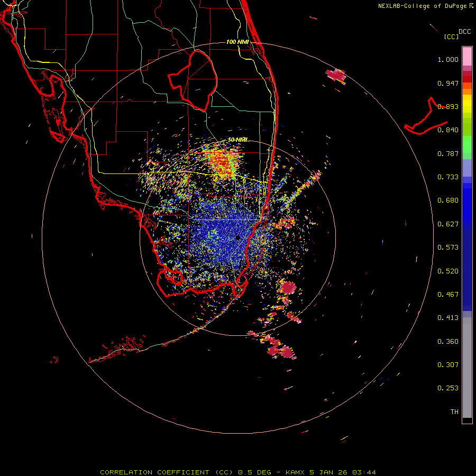Viewport: 476px width, 476px height.
Task: Click the 0.680 scale value
Action: click(x=448, y=200)
